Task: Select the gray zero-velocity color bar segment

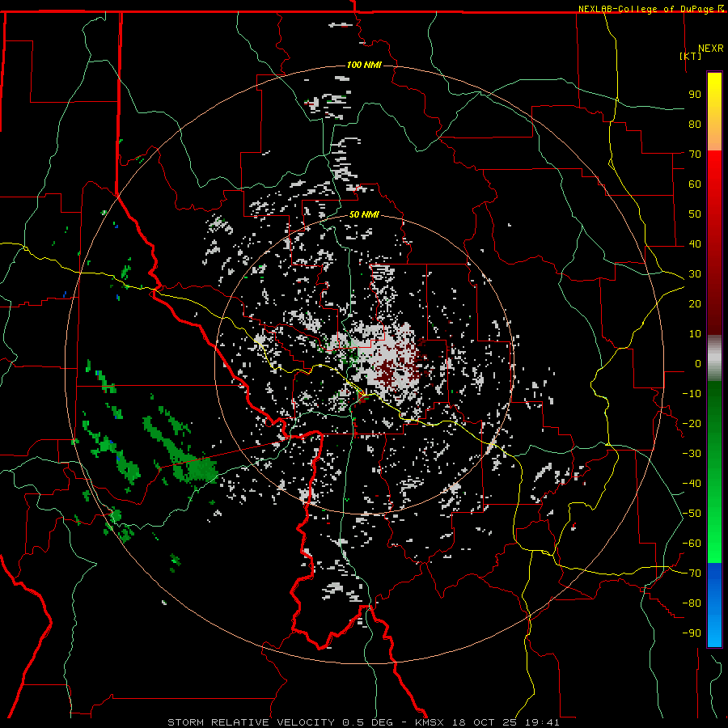Action: pos(714,358)
